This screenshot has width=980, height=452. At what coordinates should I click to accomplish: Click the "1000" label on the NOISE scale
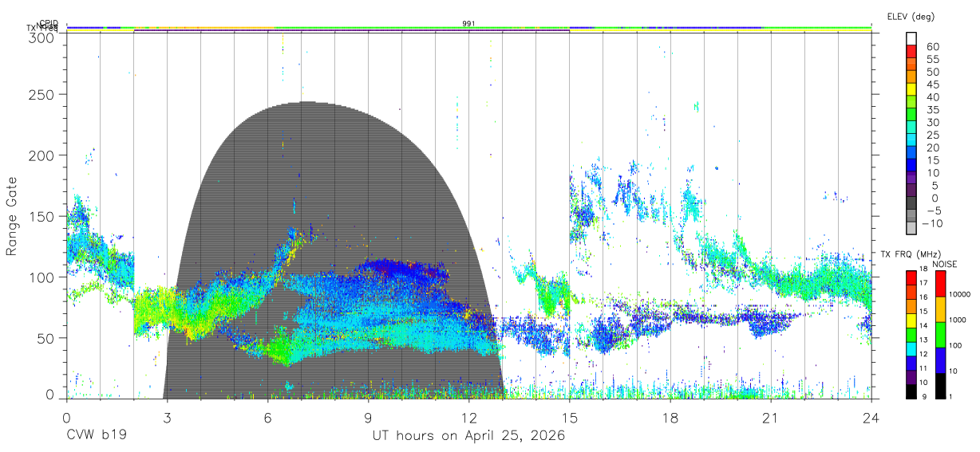pos(957,320)
